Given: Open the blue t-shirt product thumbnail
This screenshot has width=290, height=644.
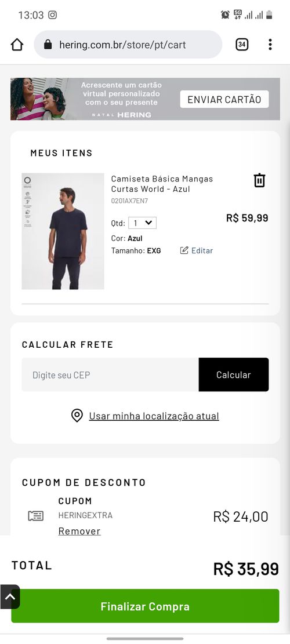Looking at the screenshot, I should [x=63, y=231].
